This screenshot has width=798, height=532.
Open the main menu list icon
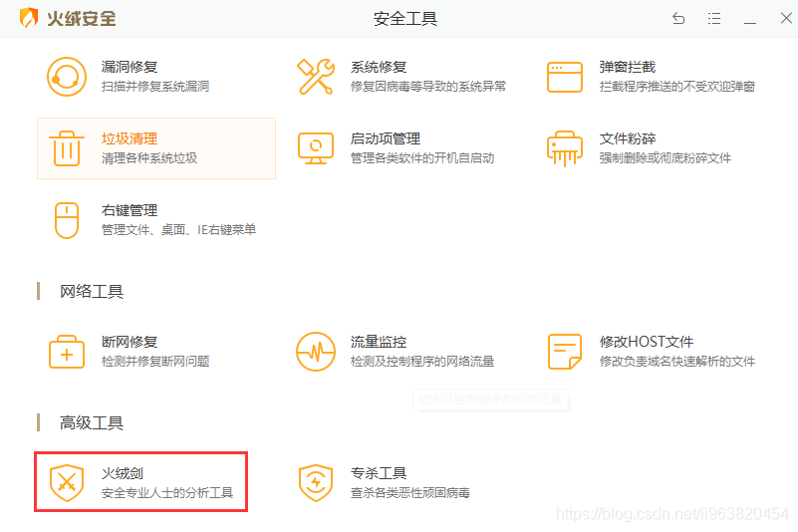714,19
